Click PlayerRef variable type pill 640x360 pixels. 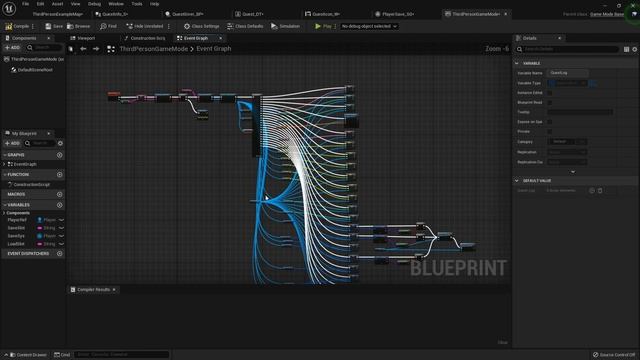(x=46, y=220)
